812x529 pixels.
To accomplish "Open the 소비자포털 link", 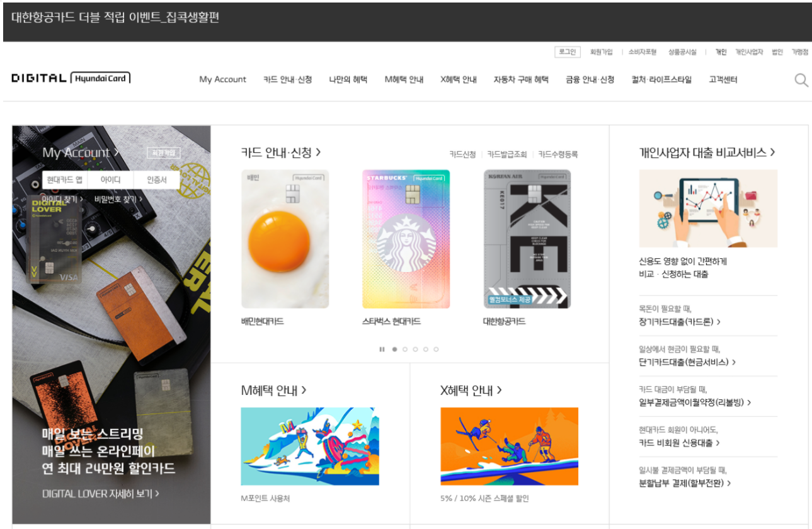I will 642,52.
